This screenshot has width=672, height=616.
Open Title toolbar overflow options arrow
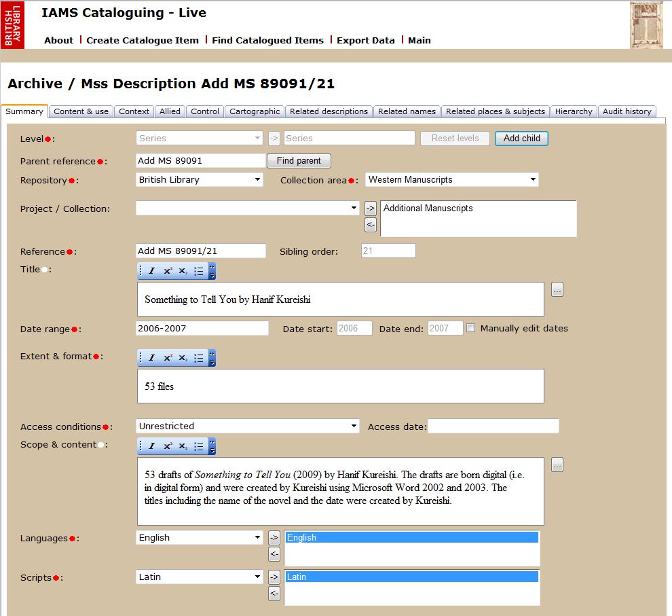tap(212, 272)
